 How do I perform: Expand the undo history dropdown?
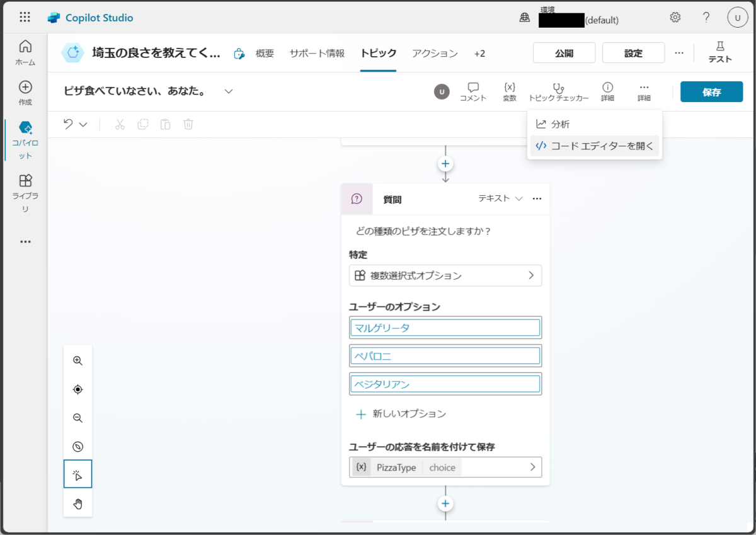pos(83,125)
